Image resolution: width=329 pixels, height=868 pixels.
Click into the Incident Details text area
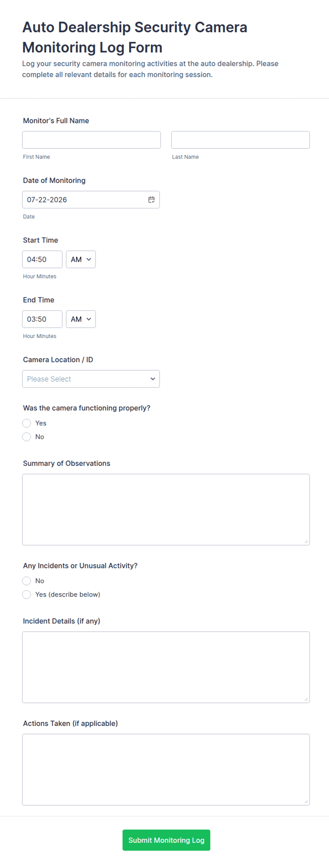click(x=166, y=667)
